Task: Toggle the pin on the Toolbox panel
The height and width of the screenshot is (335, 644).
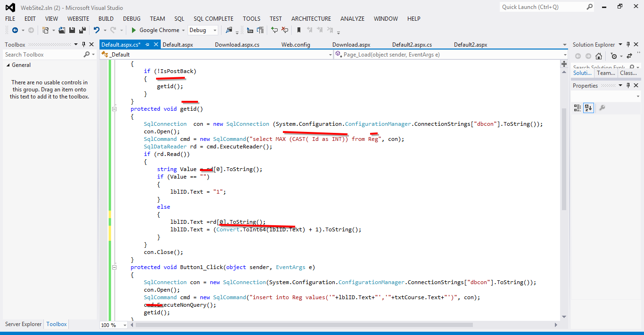Action: point(84,44)
